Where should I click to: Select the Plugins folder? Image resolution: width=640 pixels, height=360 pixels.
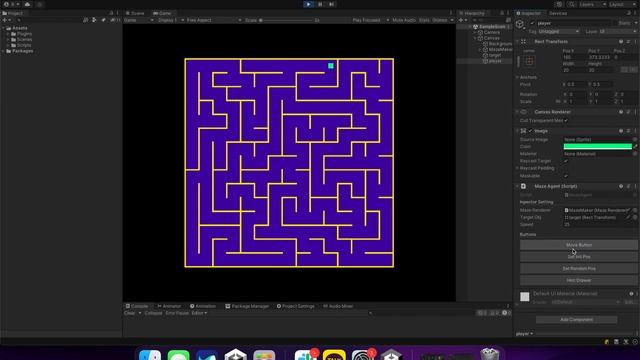[x=21, y=34]
